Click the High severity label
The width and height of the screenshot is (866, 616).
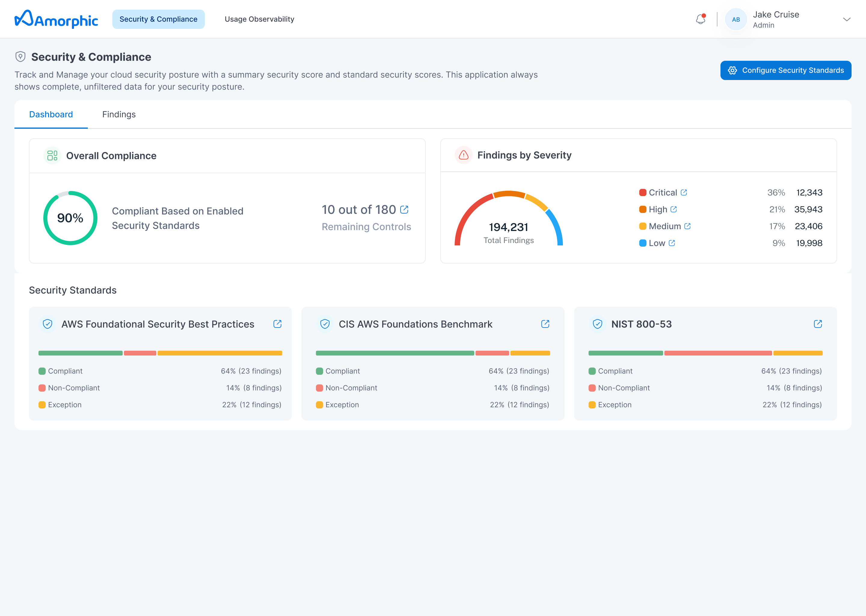coord(658,209)
